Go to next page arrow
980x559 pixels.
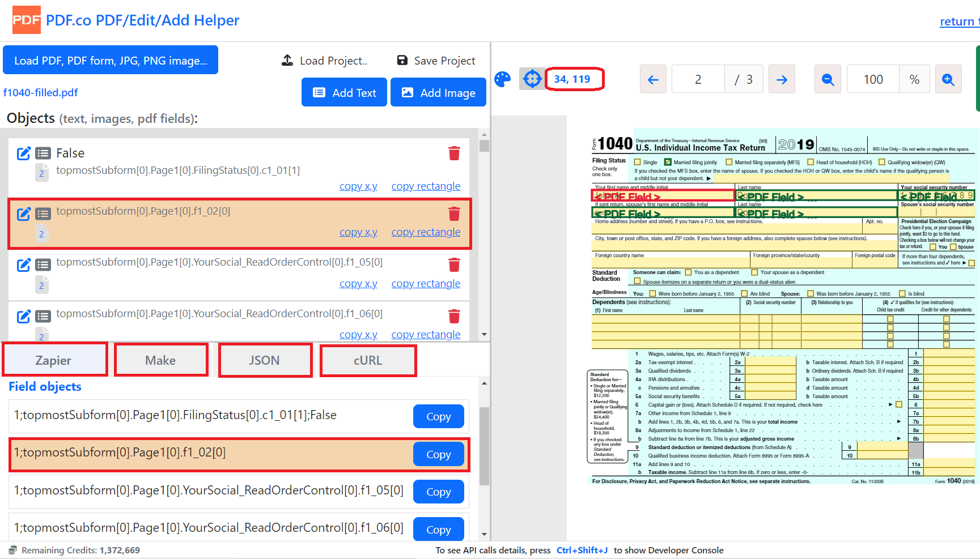pos(782,79)
